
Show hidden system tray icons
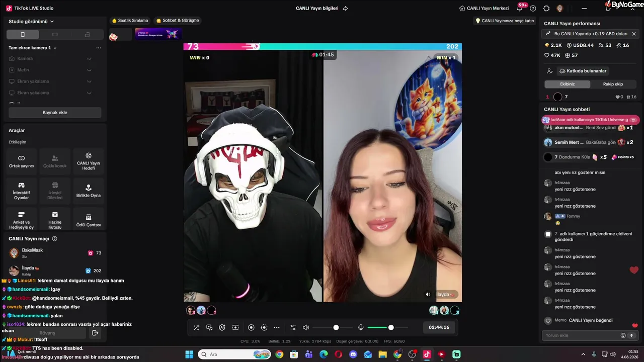[x=584, y=354]
